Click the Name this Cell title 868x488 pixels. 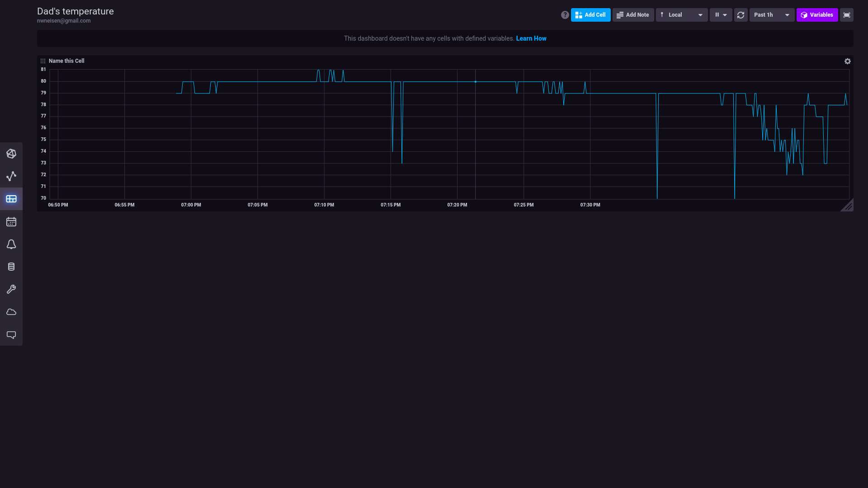click(66, 61)
